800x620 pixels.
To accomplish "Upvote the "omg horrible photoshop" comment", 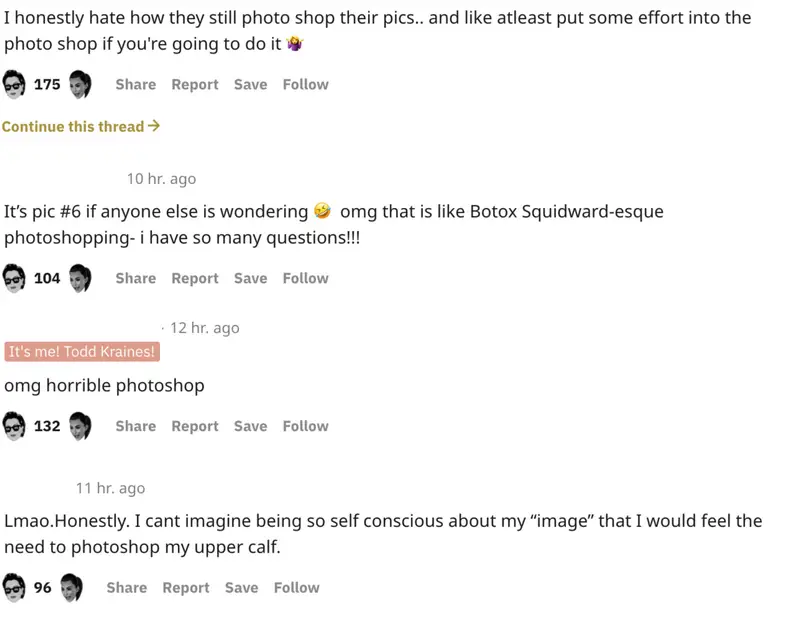I will [15, 426].
